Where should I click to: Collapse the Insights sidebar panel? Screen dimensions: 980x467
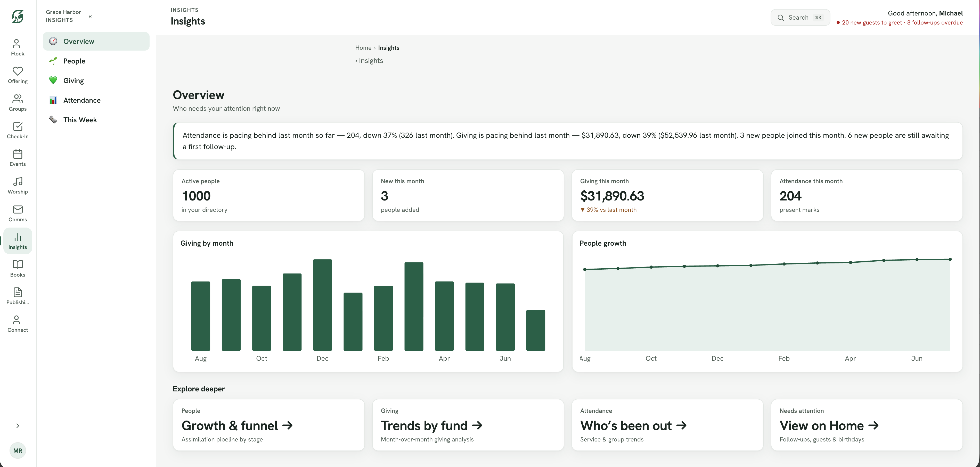point(90,16)
